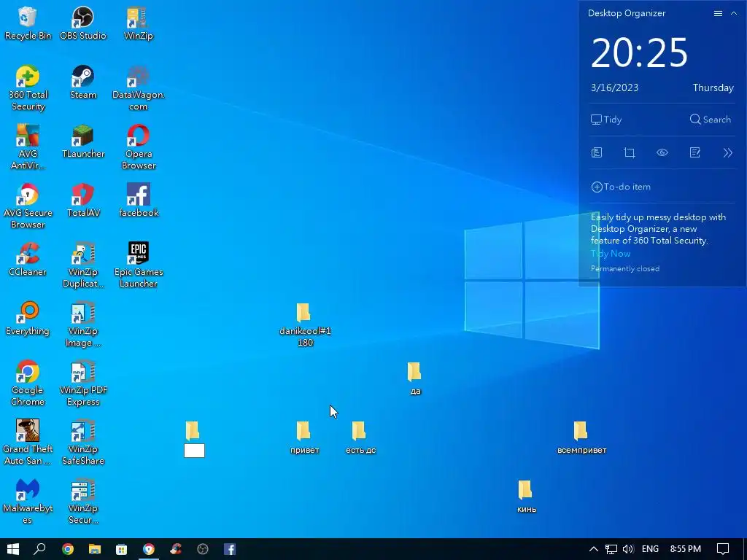Click the 8:55 PM taskbar clock

click(x=685, y=549)
